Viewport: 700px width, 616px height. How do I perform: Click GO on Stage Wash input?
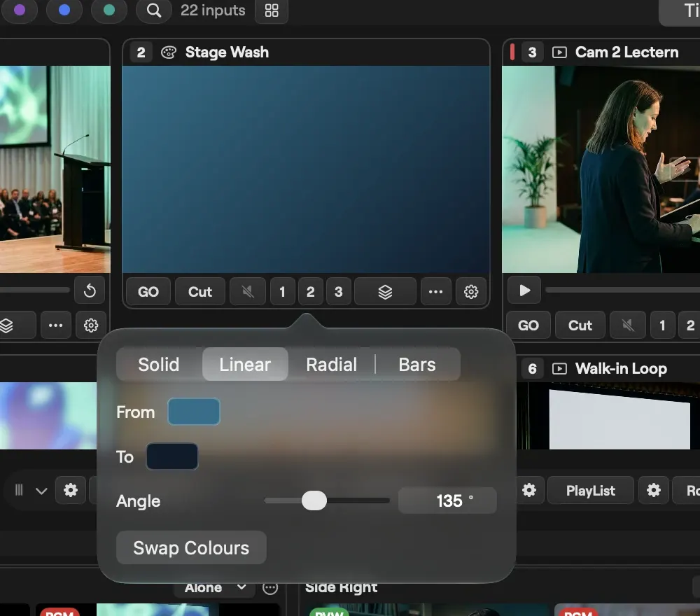(148, 291)
